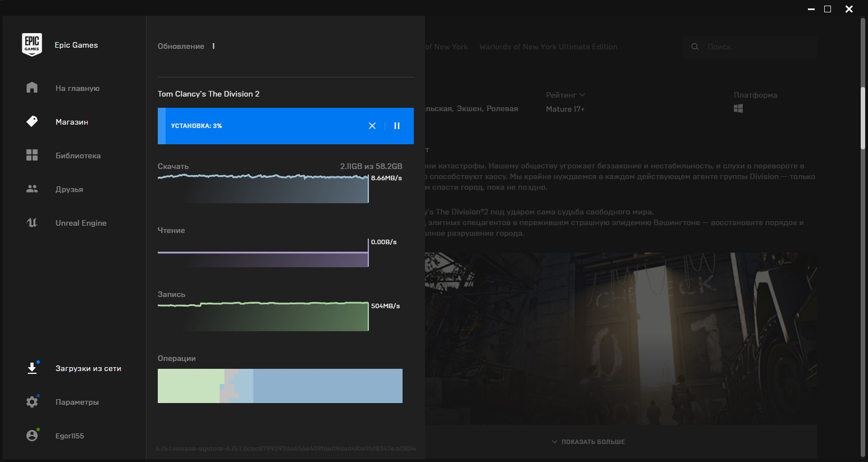Click the Epic Games shield logo
The width and height of the screenshot is (868, 462).
tap(32, 45)
